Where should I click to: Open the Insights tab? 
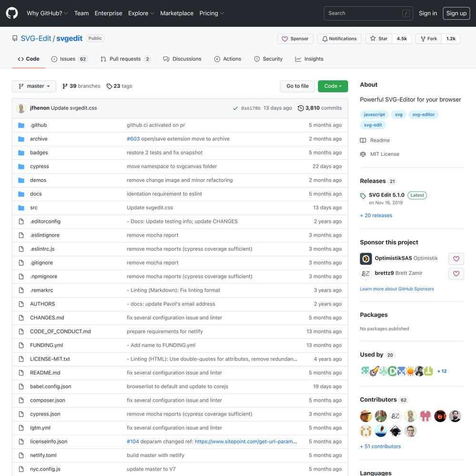tap(309, 59)
